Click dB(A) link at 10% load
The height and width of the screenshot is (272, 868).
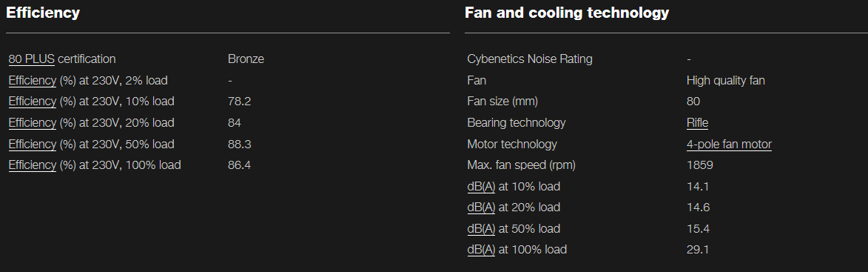(x=481, y=186)
